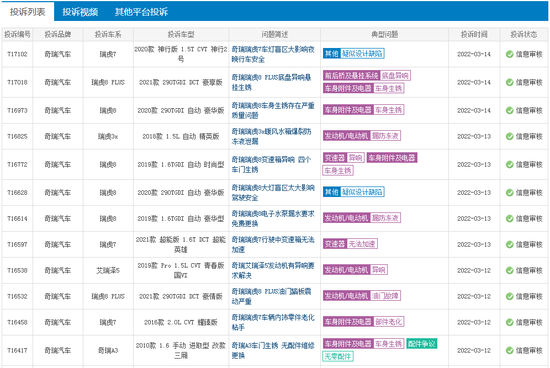Click green status icon in row 717018
This screenshot has height=368, width=550.
tap(510, 82)
